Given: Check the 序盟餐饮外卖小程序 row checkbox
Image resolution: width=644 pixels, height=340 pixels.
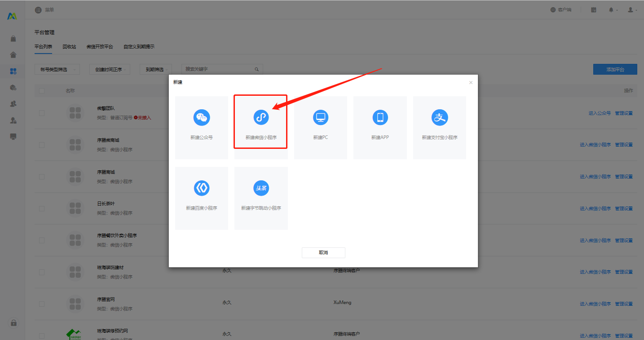Looking at the screenshot, I should 42,240.
